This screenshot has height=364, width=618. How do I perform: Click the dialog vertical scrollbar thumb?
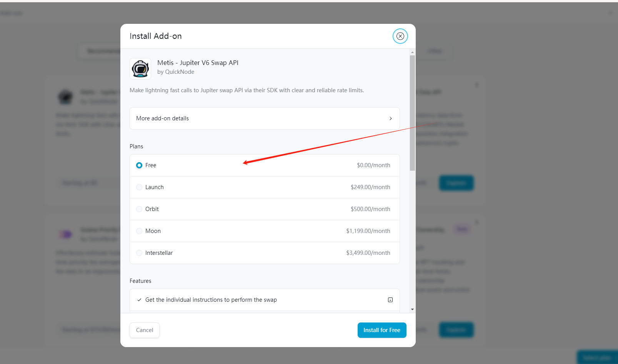tap(412, 113)
